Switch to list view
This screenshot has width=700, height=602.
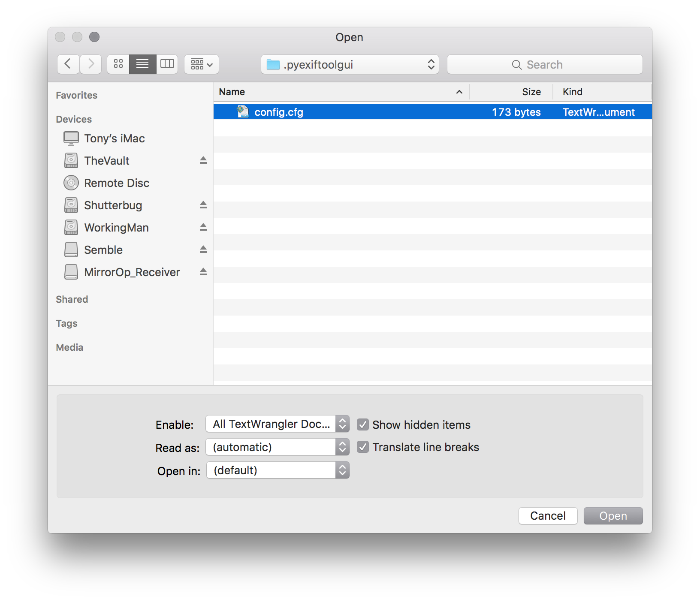pyautogui.click(x=142, y=64)
